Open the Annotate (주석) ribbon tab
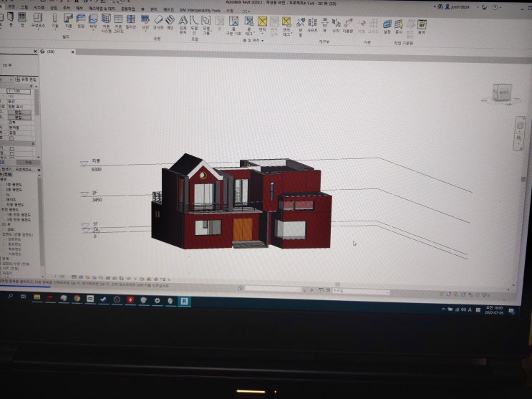Image resolution: width=532 pixels, height=399 pixels. (67, 7)
